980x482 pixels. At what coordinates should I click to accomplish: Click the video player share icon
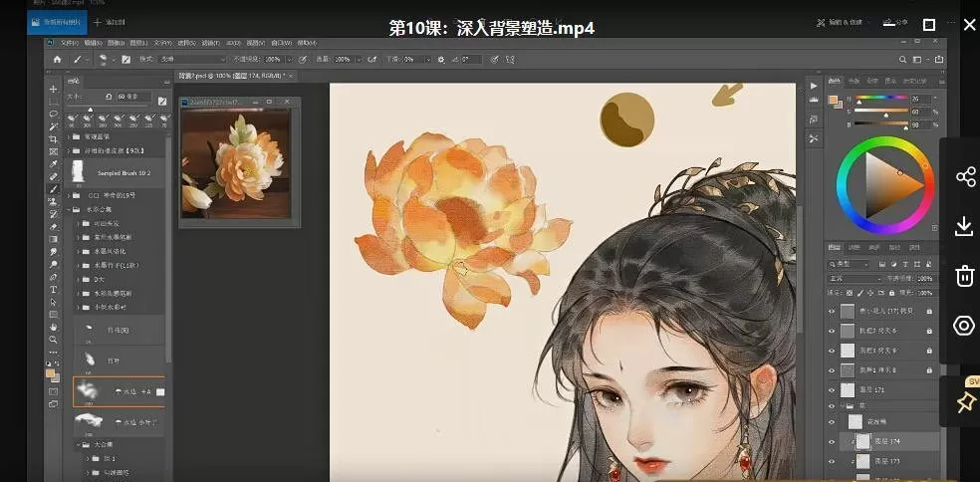(965, 176)
